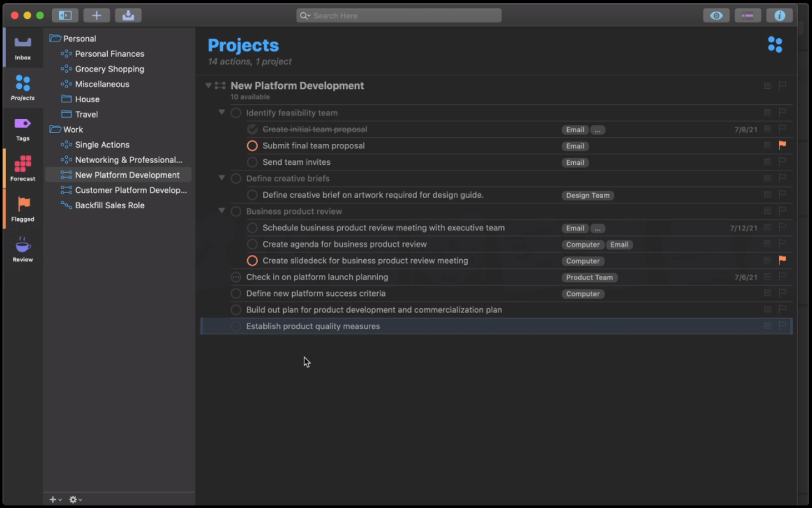The width and height of the screenshot is (812, 508).
Task: Click the 7/6/21 due date
Action: [x=746, y=278]
